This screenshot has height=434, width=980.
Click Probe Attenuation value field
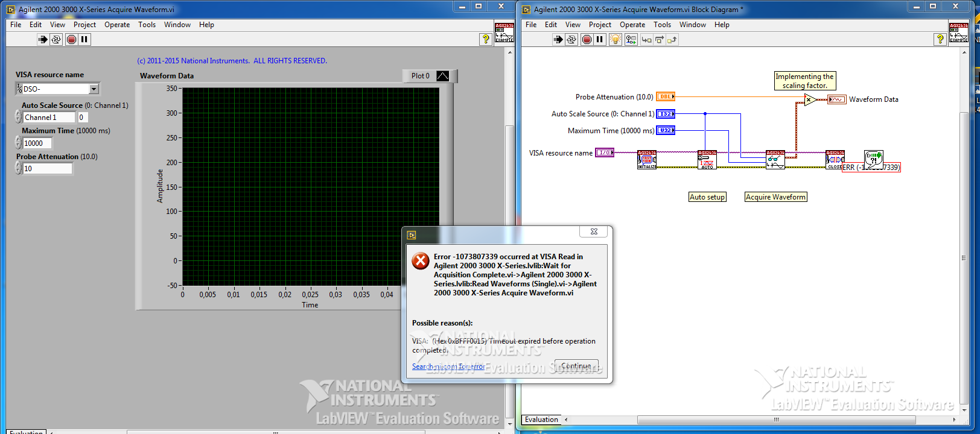click(x=48, y=168)
